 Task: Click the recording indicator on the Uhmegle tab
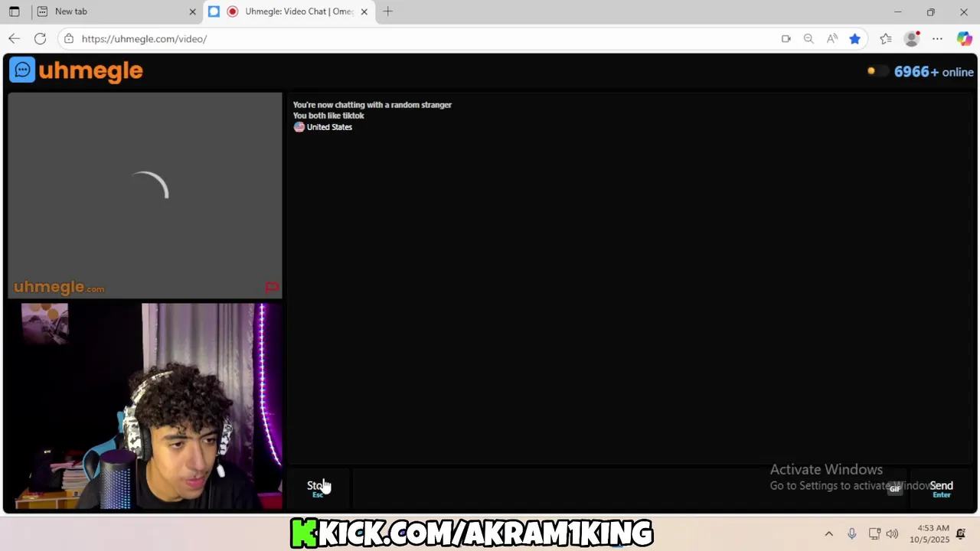[x=232, y=11]
